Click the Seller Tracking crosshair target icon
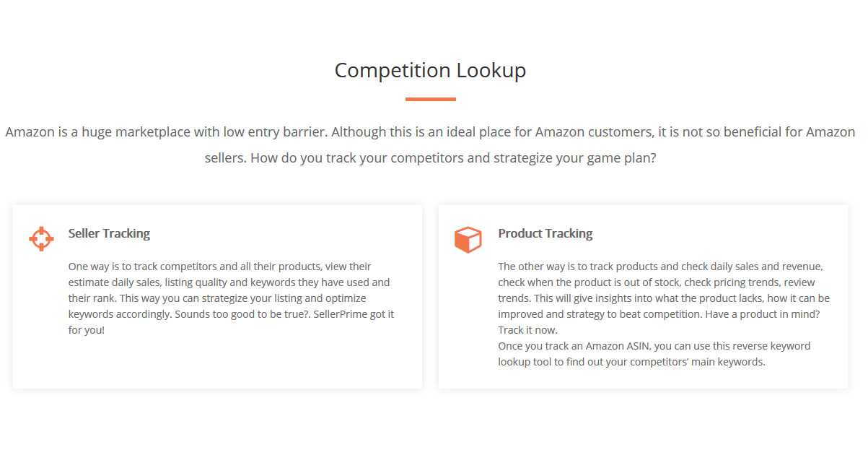This screenshot has height=463, width=868. click(x=41, y=238)
